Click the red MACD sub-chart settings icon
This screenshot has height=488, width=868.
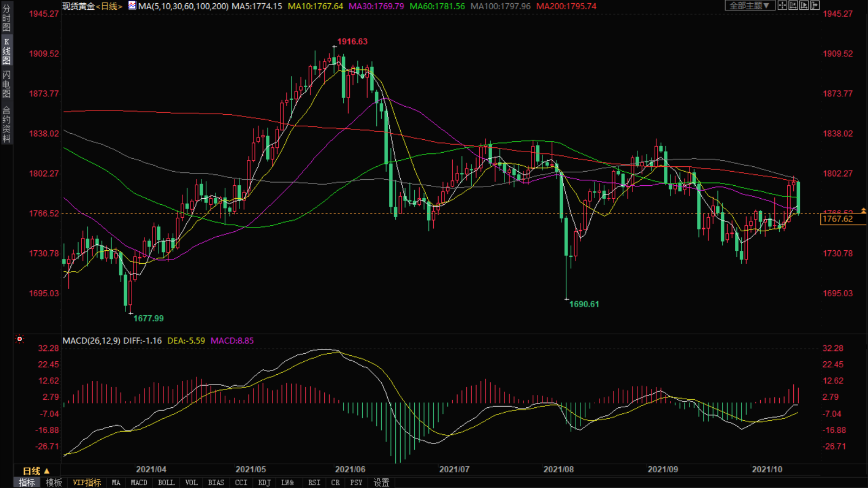point(19,340)
